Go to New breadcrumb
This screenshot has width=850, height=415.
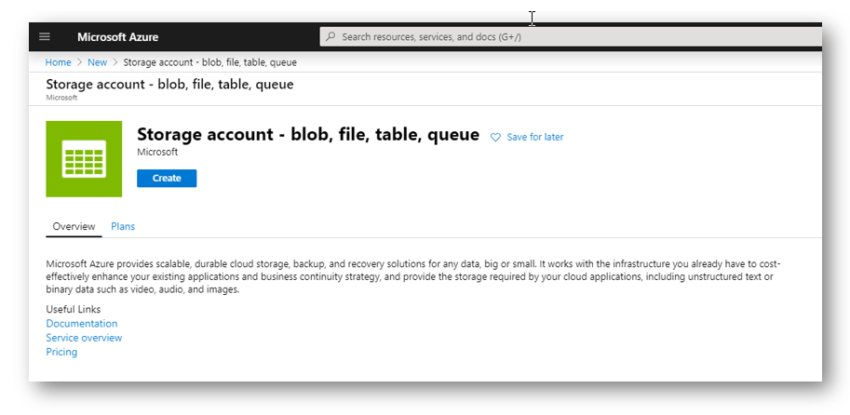[x=97, y=62]
